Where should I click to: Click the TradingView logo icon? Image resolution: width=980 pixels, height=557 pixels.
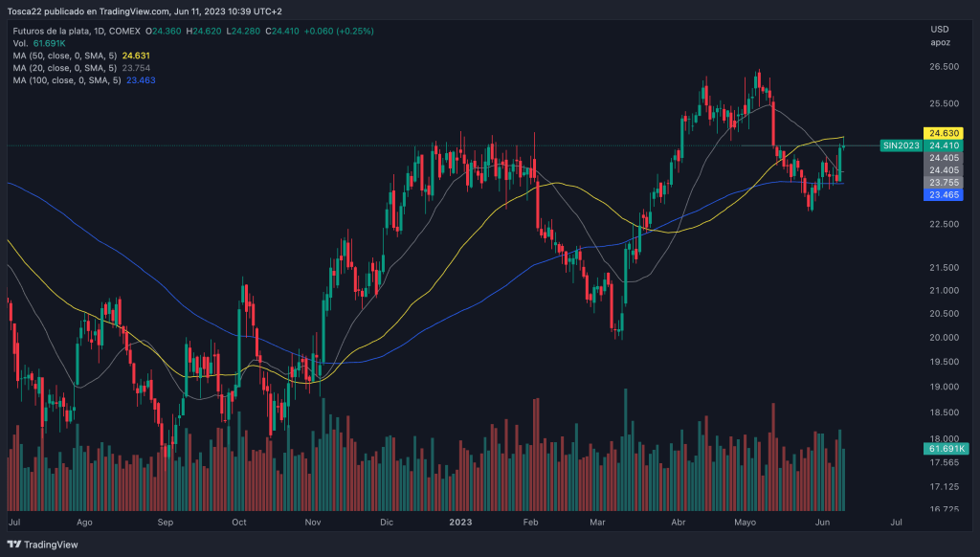click(x=15, y=545)
